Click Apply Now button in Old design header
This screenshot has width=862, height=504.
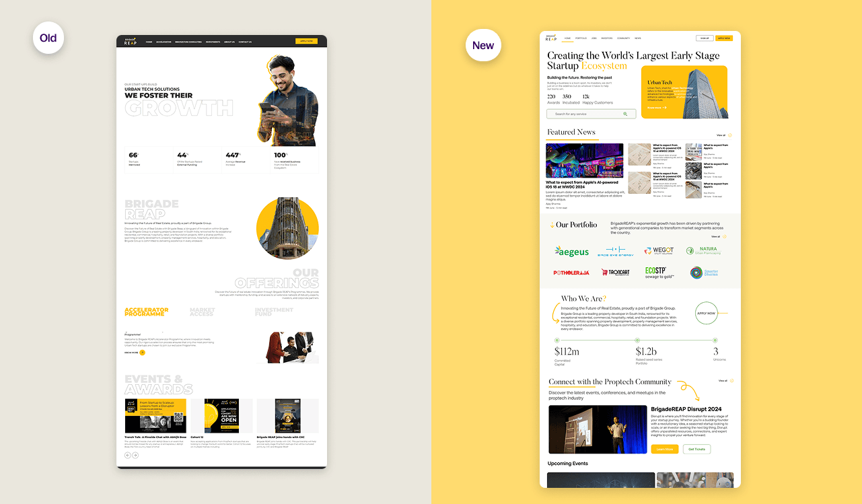[x=306, y=41]
